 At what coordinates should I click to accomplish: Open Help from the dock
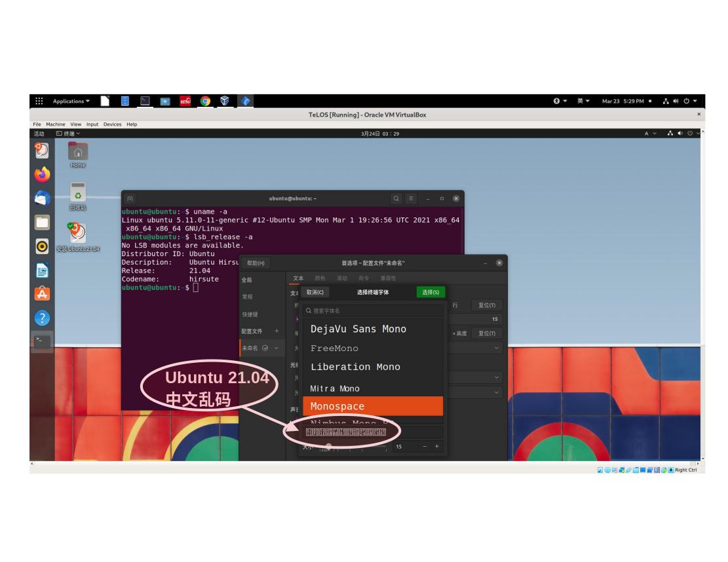point(42,318)
